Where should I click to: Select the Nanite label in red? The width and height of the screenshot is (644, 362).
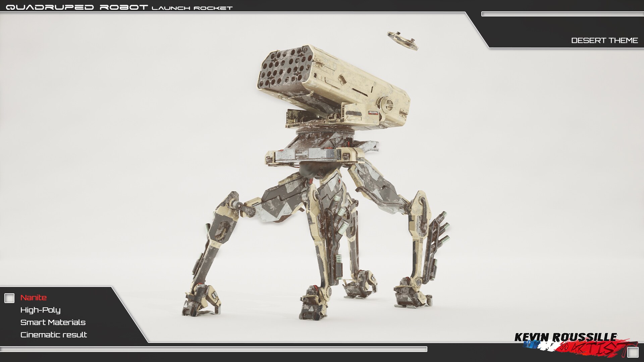pos(34,298)
